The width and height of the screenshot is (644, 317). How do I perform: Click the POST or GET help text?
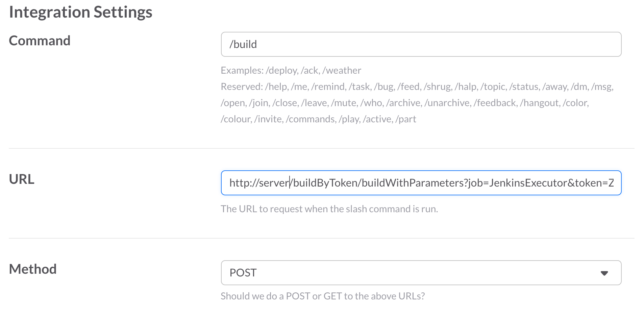tap(323, 296)
